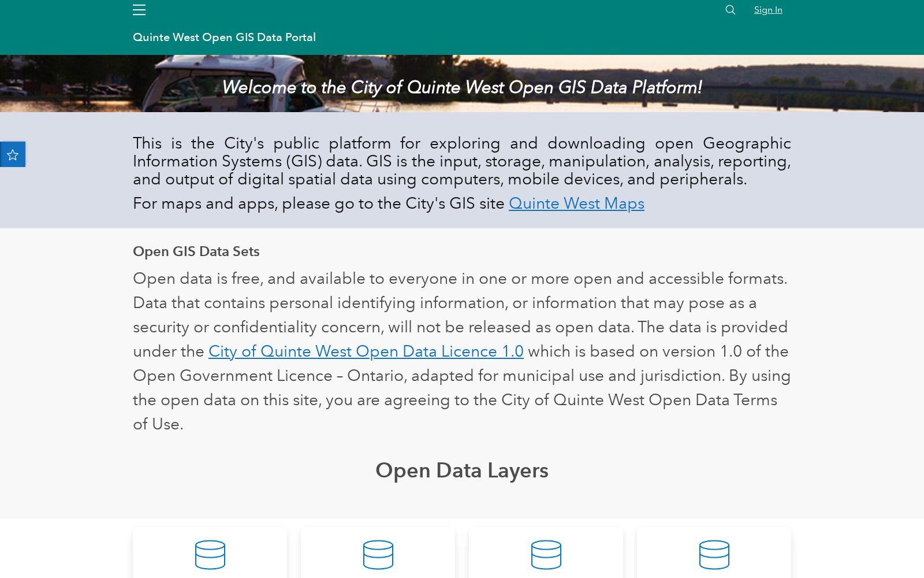Viewport: 924px width, 578px height.
Task: Open the Quinte West Open GIS Data Portal title
Action: point(224,37)
